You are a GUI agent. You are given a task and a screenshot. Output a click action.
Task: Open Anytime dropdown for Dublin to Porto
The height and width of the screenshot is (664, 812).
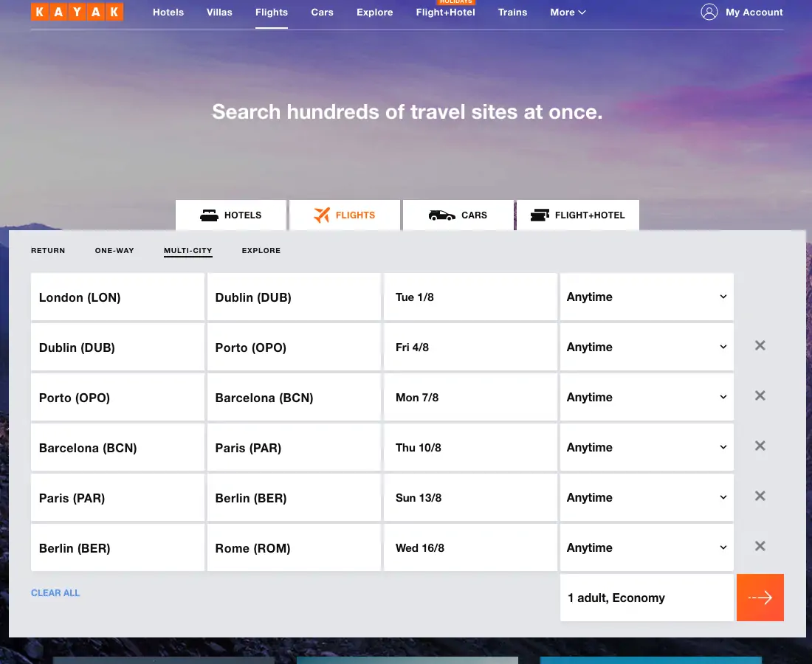647,347
